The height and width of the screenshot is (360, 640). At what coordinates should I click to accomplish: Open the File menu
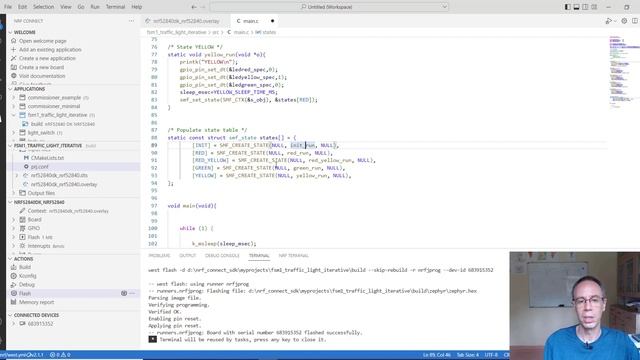tap(8, 7)
